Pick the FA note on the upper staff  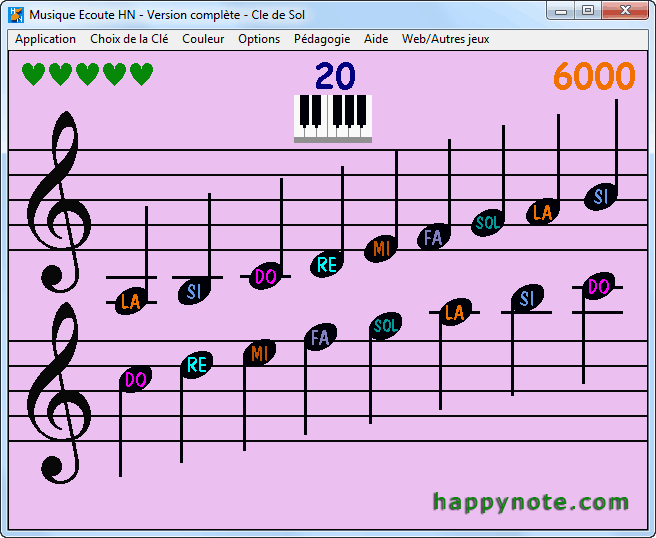coord(433,237)
